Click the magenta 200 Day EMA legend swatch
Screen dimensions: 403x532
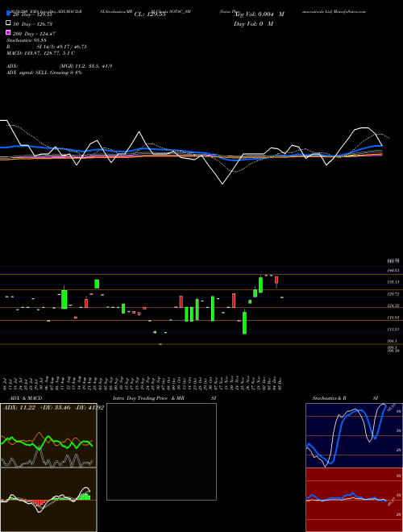point(8,32)
